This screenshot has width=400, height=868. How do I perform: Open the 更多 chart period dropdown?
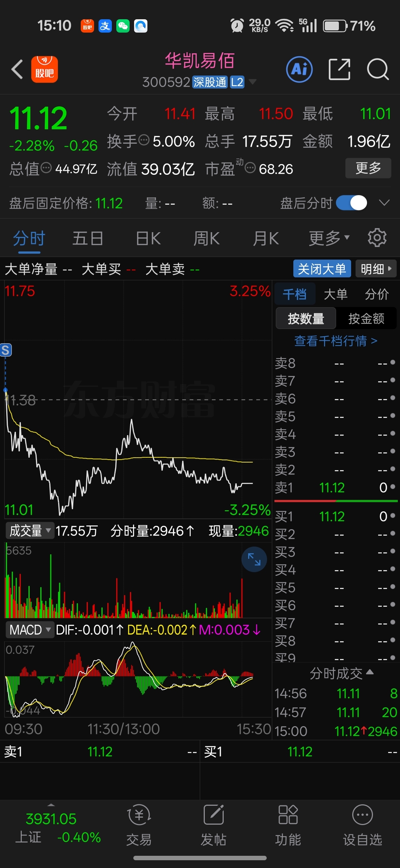(329, 238)
